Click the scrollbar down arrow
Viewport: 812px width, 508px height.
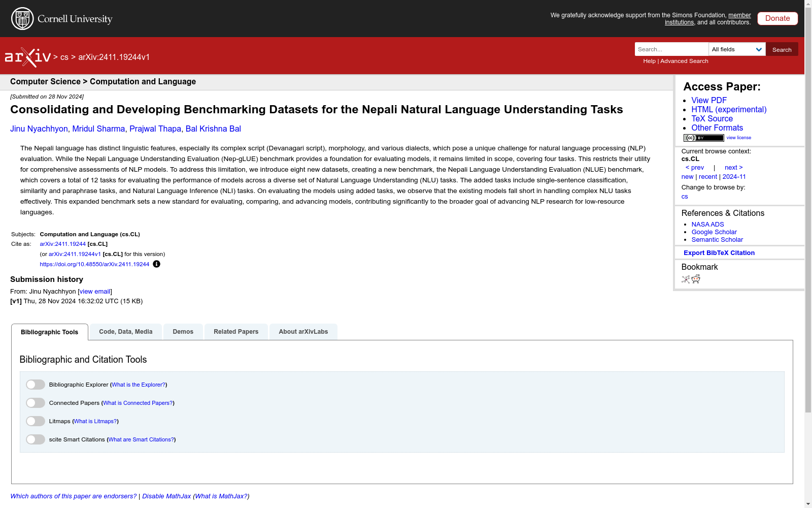[808, 504]
